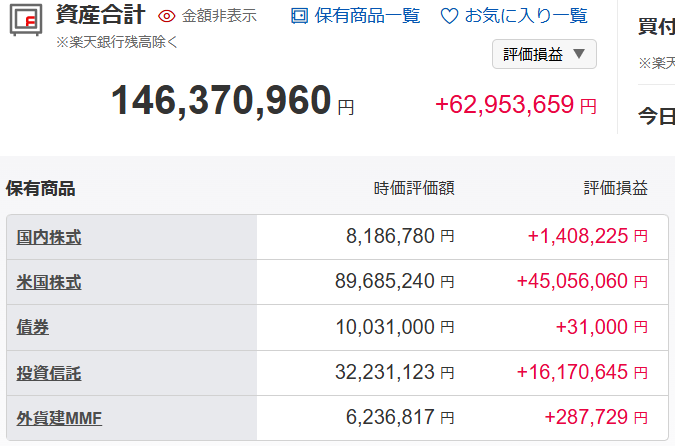Viewport: 675px width, 446px height.
Task: Click the heart favorites icon
Action: tap(449, 16)
